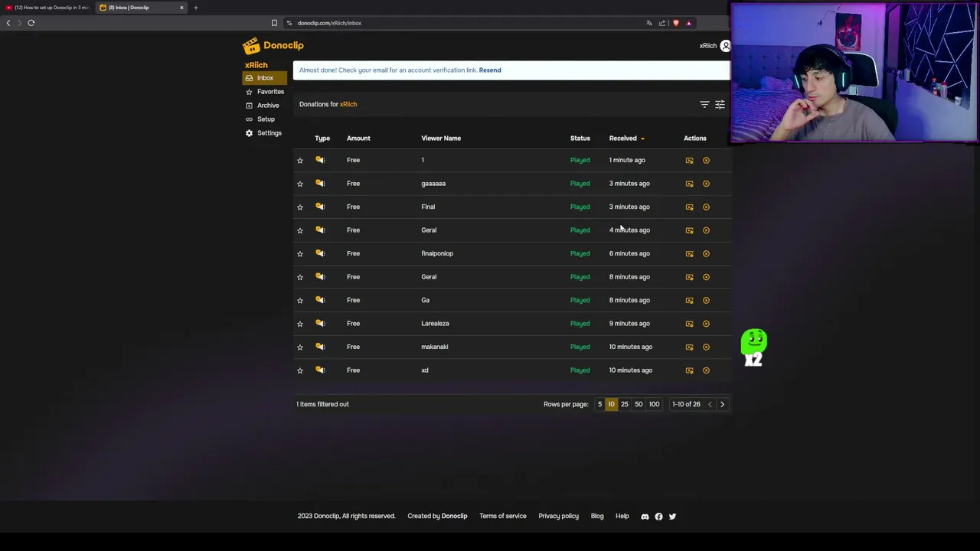The height and width of the screenshot is (551, 980).
Task: Open Donoclip Discord icon in footer
Action: [645, 517]
